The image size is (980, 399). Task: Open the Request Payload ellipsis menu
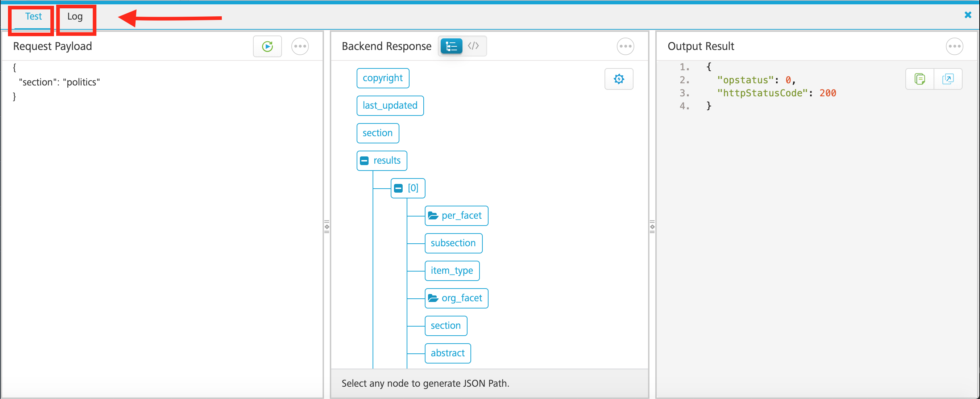pyautogui.click(x=300, y=46)
